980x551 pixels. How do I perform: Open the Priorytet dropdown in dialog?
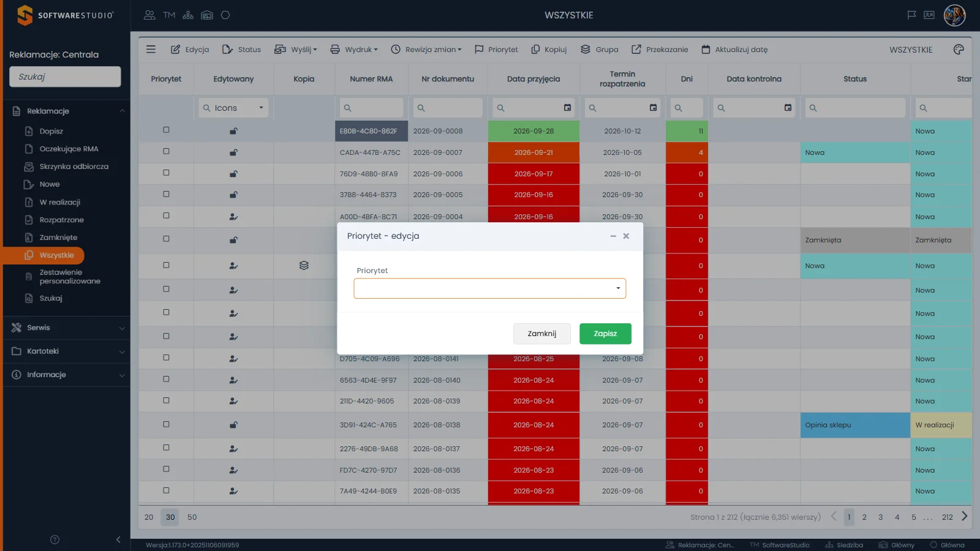coord(489,288)
